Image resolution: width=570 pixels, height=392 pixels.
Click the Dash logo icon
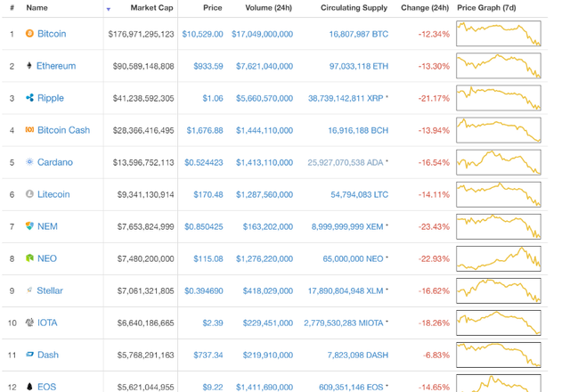pos(29,355)
